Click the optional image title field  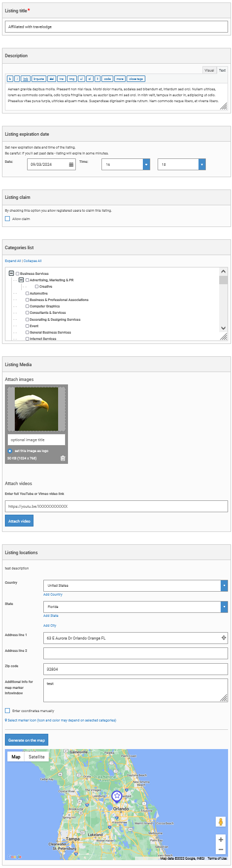tap(36, 440)
